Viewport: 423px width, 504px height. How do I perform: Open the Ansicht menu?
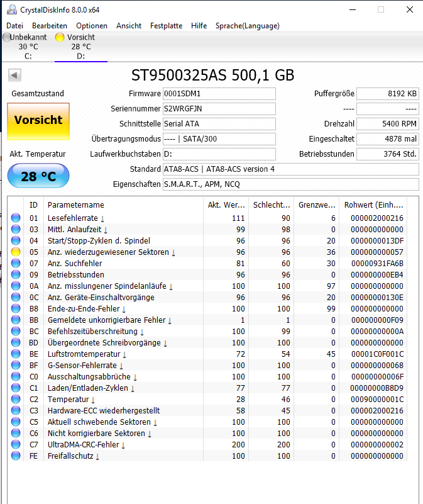[x=129, y=26]
